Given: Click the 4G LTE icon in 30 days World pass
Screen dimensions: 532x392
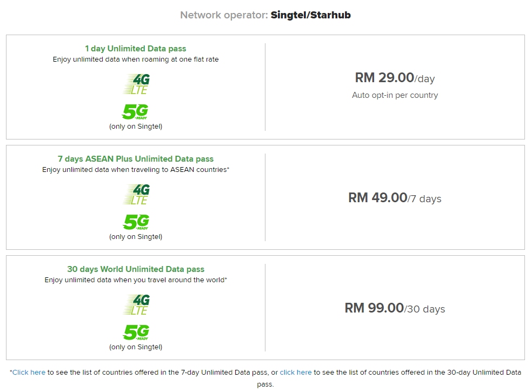Looking at the screenshot, I should 136,305.
